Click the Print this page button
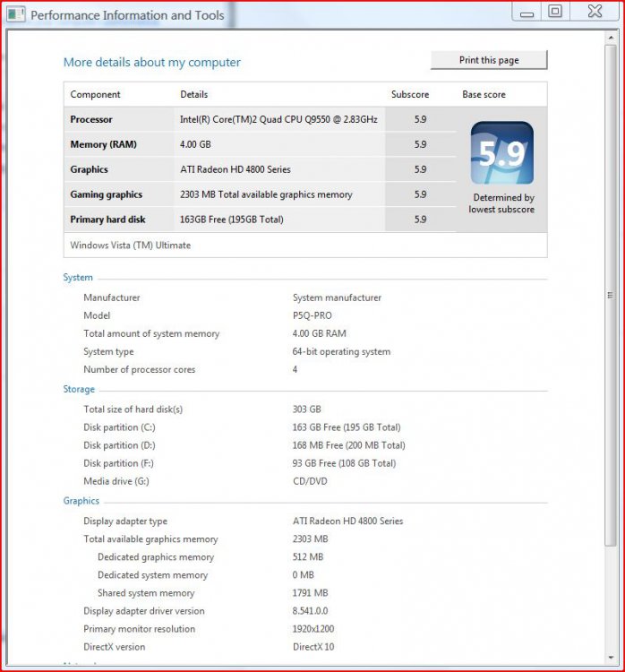Image resolution: width=625 pixels, height=672 pixels. (489, 60)
